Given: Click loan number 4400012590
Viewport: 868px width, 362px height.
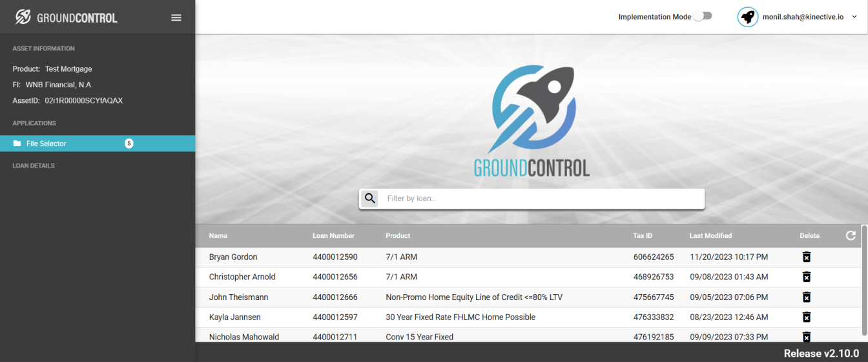Looking at the screenshot, I should click(x=335, y=257).
